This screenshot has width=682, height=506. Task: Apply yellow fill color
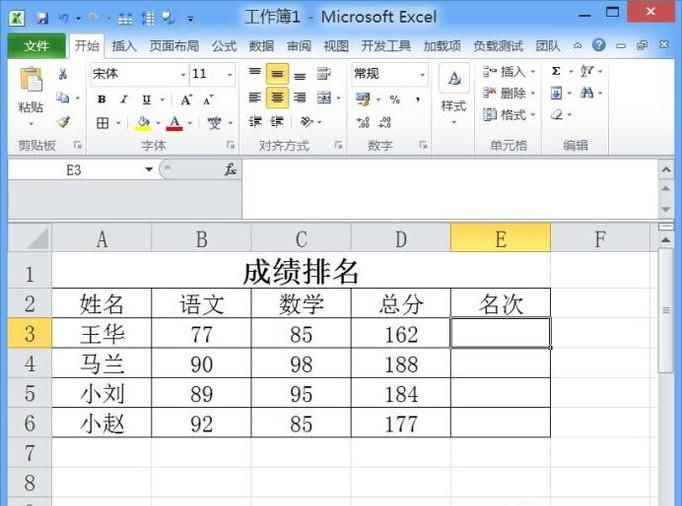point(143,124)
